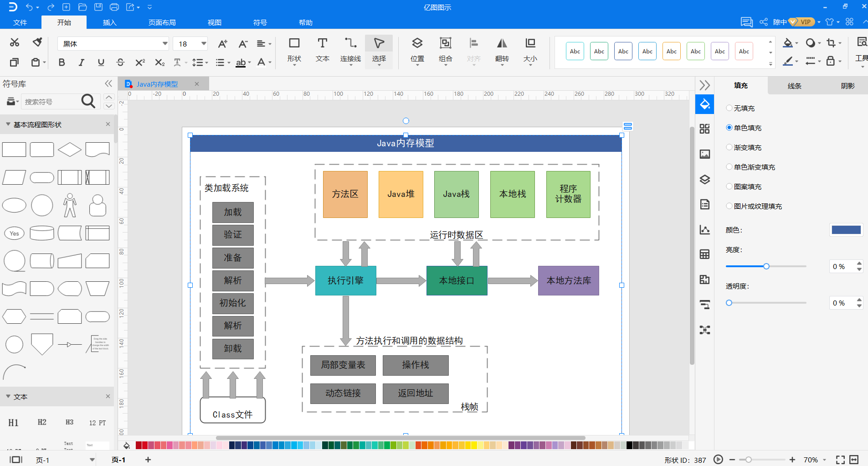868x466 pixels.
Task: Click the zoom in plus button
Action: [792, 460]
